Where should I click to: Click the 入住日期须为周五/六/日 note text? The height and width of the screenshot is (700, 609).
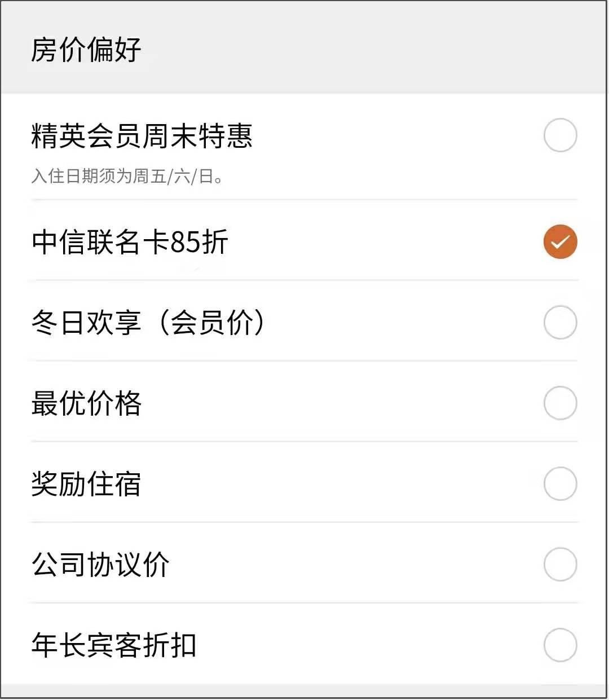pos(127,176)
